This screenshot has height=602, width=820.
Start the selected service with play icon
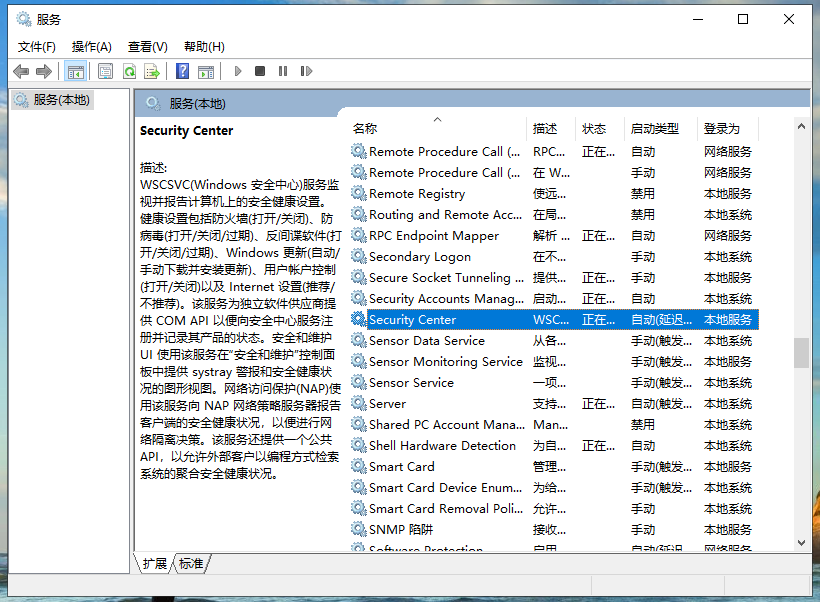pyautogui.click(x=237, y=71)
